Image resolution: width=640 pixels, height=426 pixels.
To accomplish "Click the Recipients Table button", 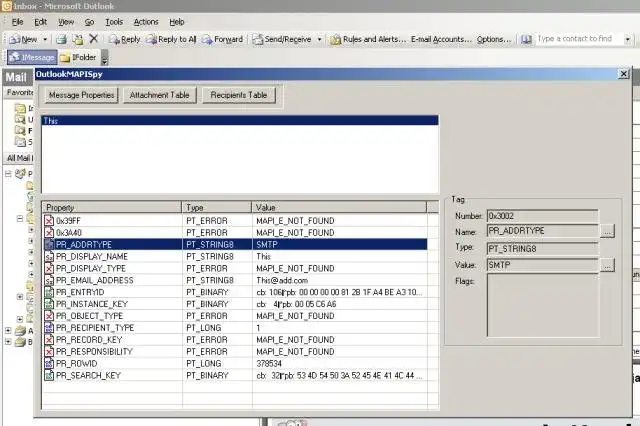I will pos(239,95).
